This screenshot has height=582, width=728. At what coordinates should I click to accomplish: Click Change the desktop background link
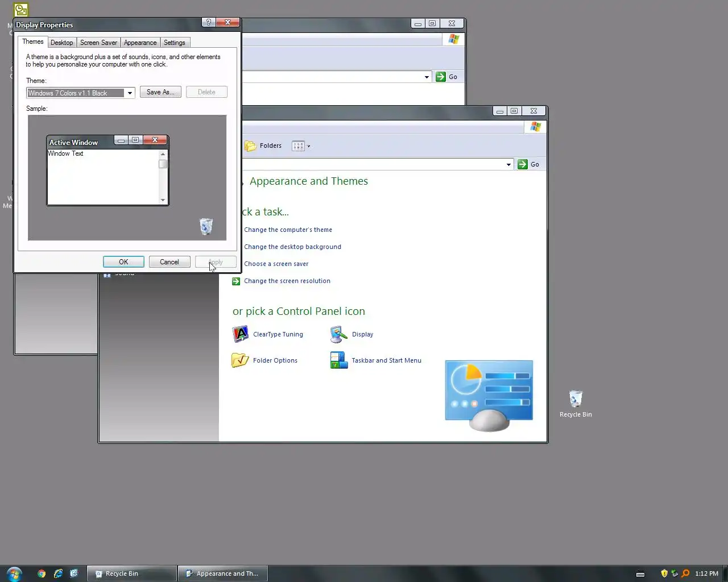pyautogui.click(x=292, y=247)
